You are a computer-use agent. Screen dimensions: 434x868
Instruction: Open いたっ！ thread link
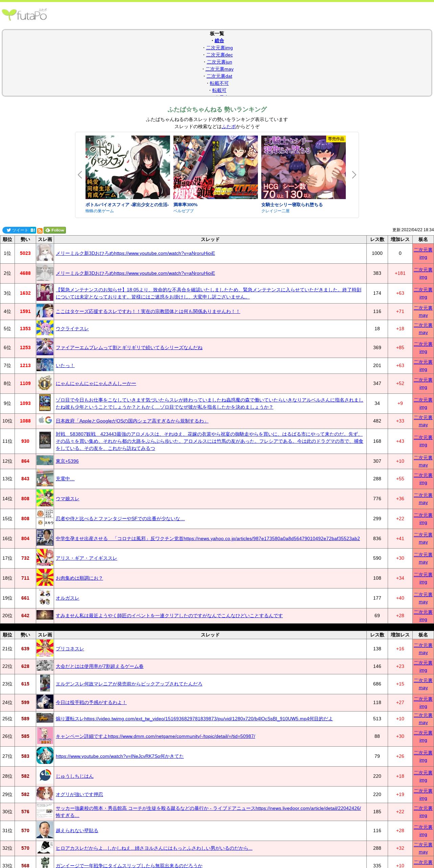(x=65, y=365)
